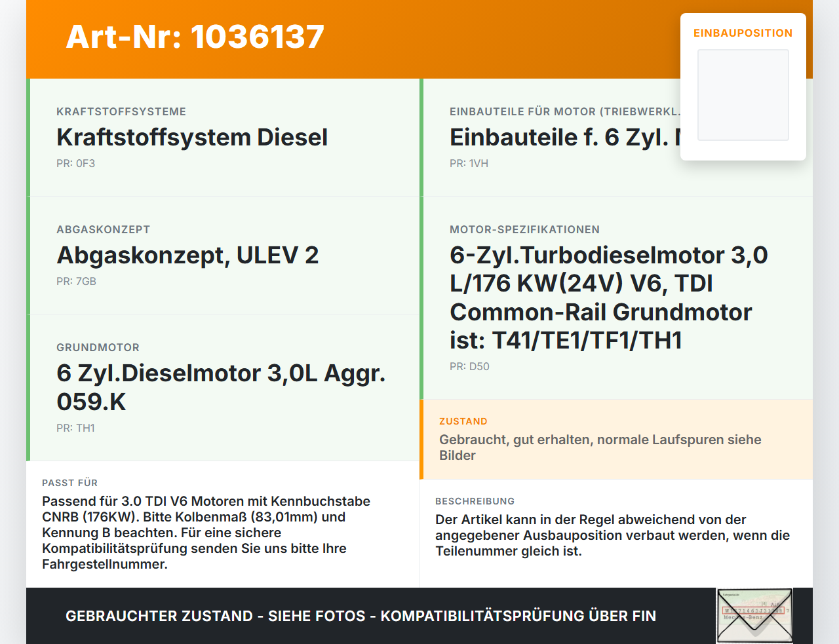Click the GEBRAUCHTER ZUSTAND footer banner text
The width and height of the screenshot is (839, 644).
tap(361, 616)
